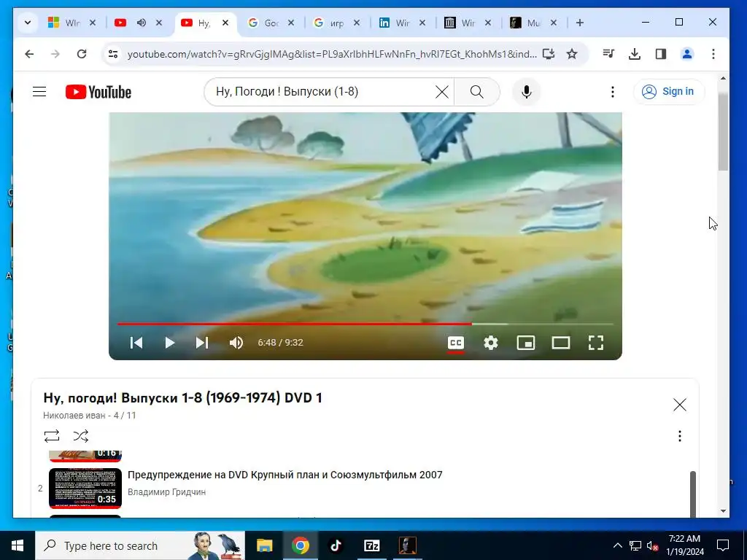Toggle Chrome side panel
The image size is (747, 560).
661,54
